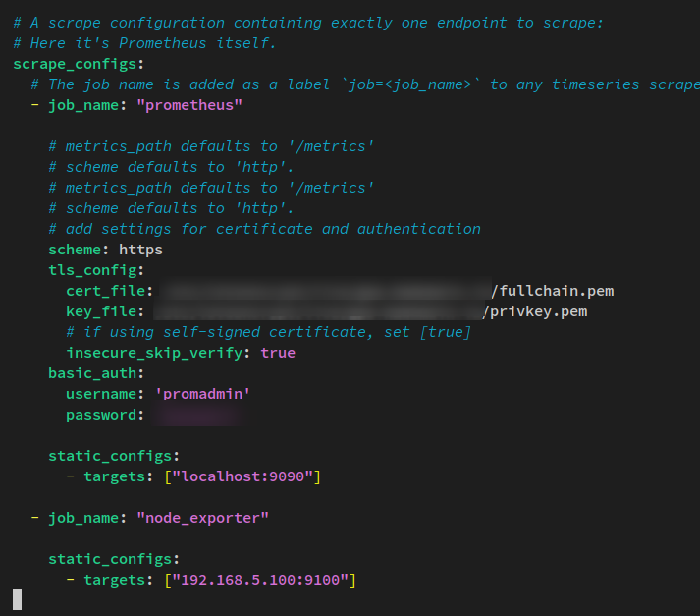
Task: Click the '/fullchain.pem' path ending
Action: [552, 291]
